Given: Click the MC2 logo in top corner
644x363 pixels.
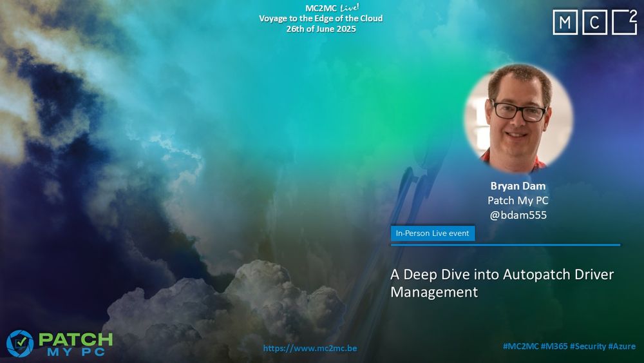Looking at the screenshot, I should [x=594, y=22].
